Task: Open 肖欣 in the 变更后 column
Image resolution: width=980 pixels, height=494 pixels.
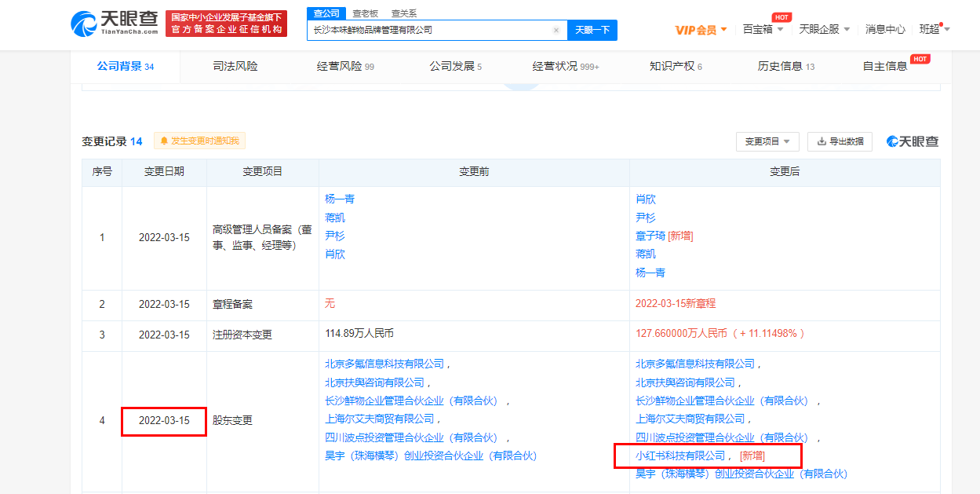Action: [x=646, y=199]
